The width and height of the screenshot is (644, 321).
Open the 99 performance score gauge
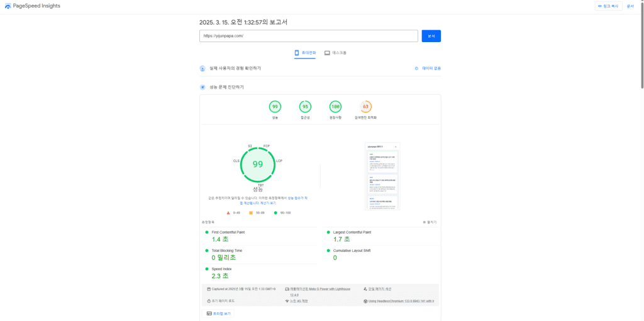tap(275, 107)
